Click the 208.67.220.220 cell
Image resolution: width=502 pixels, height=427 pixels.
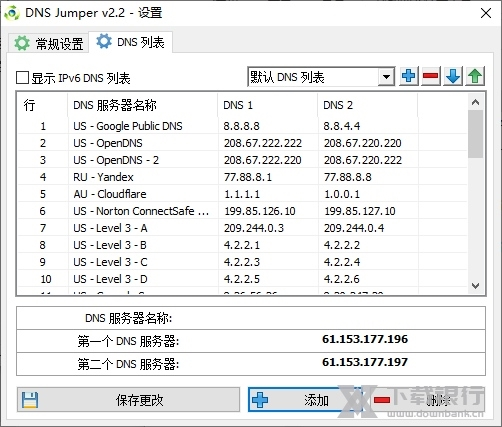(x=363, y=143)
